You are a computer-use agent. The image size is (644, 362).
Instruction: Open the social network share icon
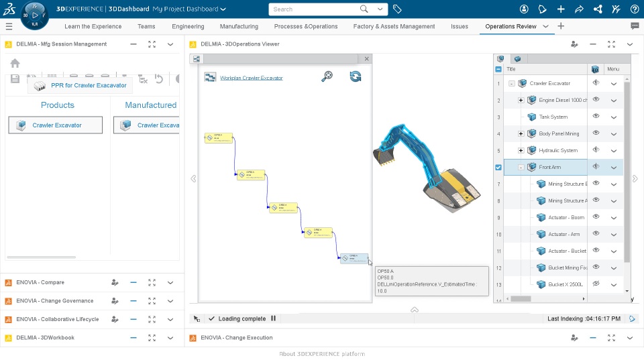click(x=598, y=9)
